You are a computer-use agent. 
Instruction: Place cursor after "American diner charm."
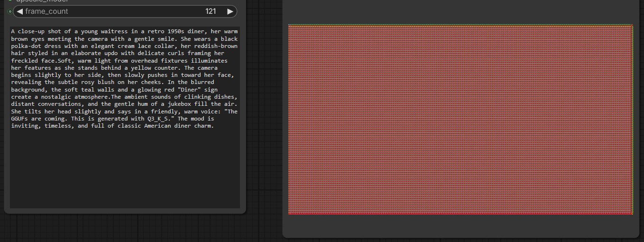[x=214, y=126]
